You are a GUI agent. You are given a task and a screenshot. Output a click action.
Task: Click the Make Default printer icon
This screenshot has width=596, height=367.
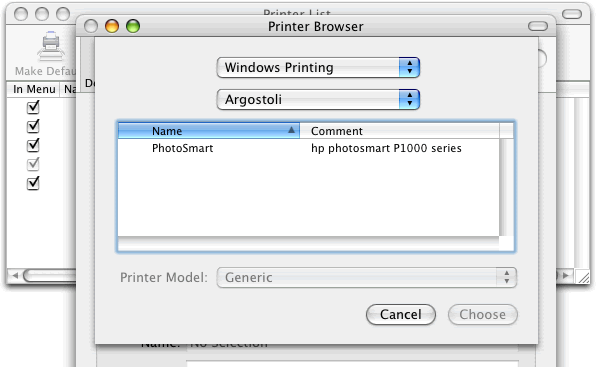(51, 46)
